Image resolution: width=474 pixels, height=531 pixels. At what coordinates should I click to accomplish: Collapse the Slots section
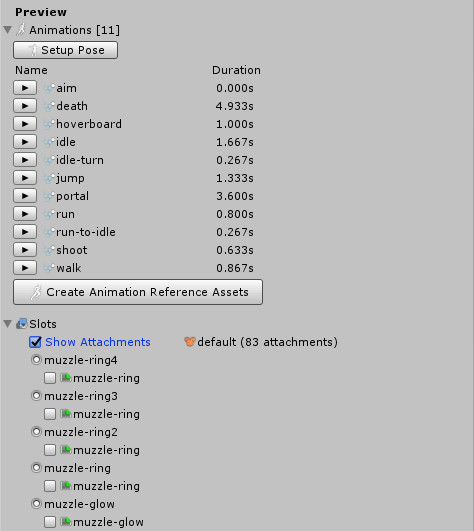8,324
